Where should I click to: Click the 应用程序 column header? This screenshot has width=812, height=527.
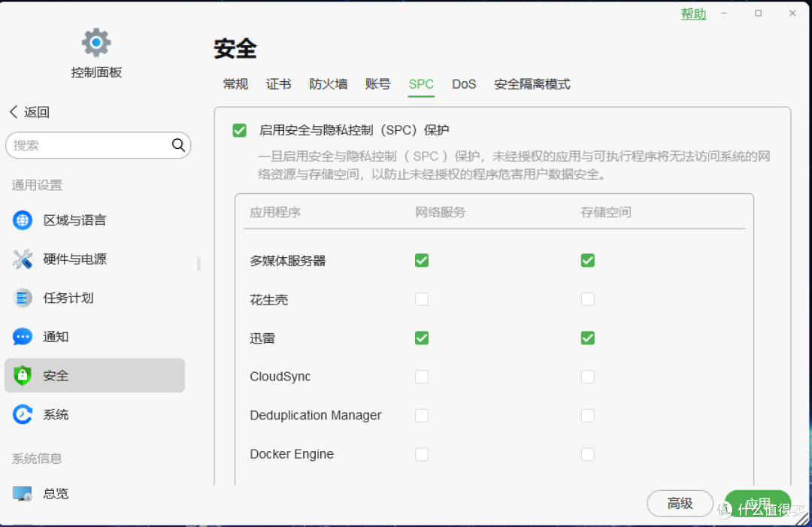tap(275, 212)
